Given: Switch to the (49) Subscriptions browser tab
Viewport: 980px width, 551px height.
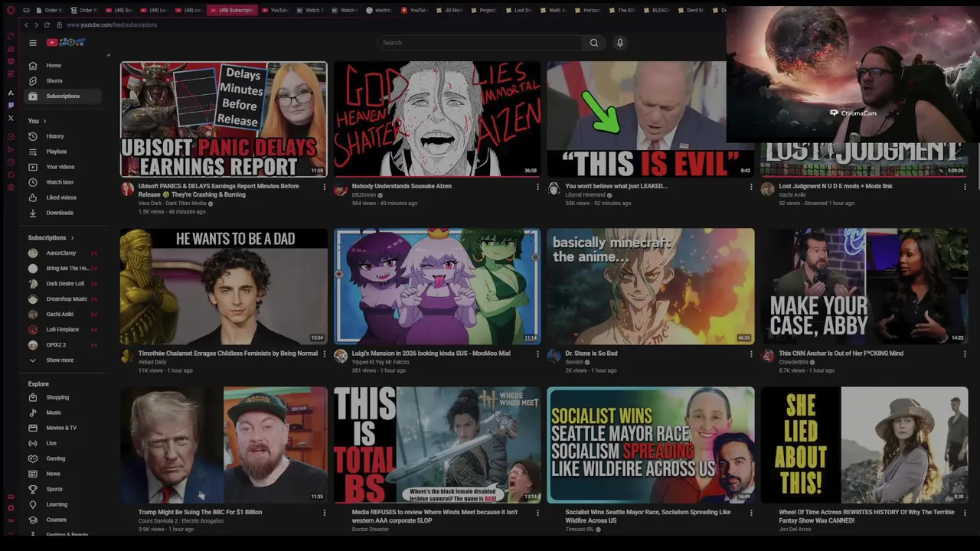Looking at the screenshot, I should (x=231, y=10).
